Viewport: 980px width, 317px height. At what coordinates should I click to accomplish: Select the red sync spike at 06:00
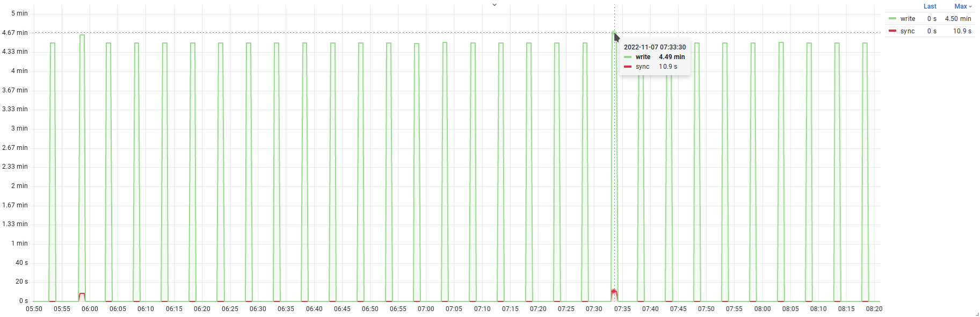82,296
